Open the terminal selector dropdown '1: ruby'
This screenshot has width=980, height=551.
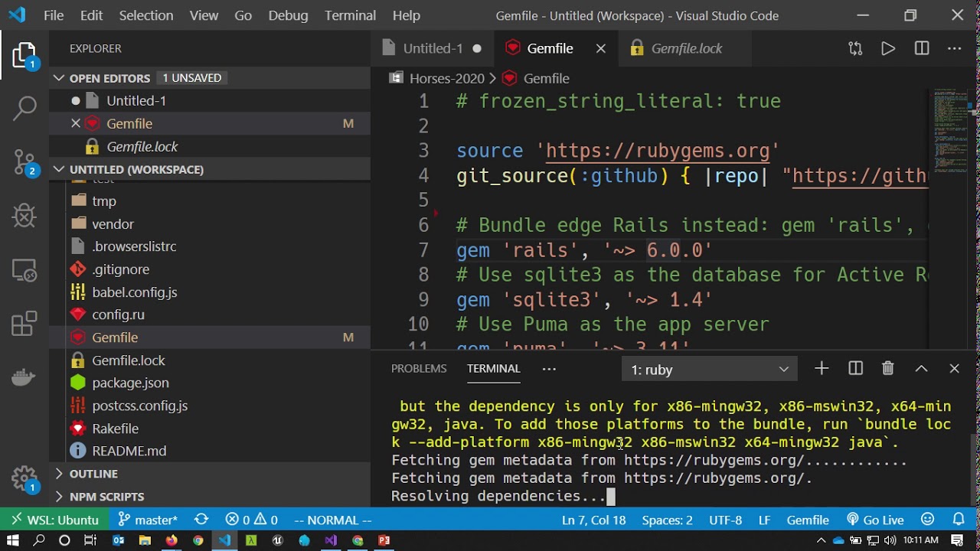point(710,370)
